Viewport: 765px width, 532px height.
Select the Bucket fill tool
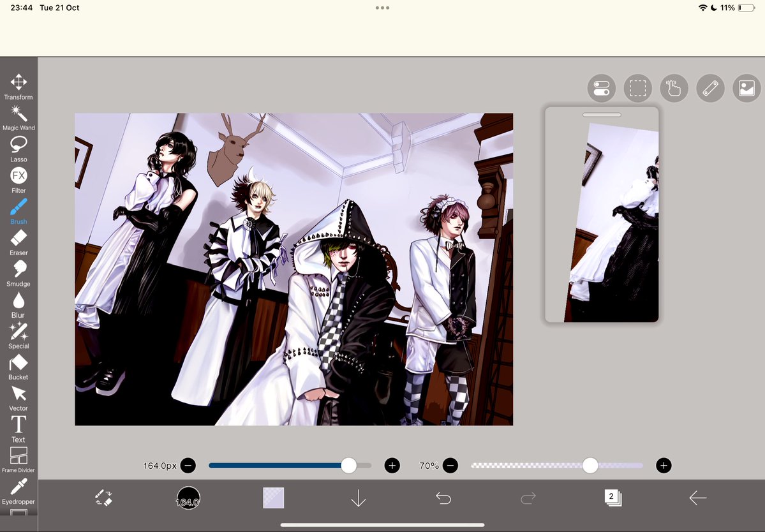tap(19, 367)
